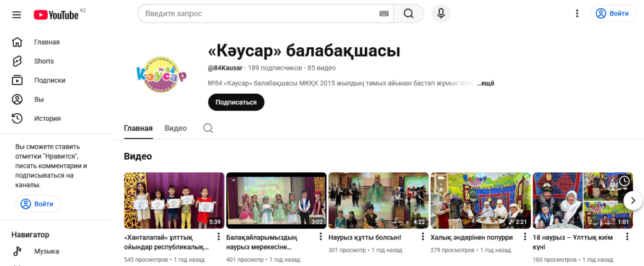The height and width of the screenshot is (266, 644).
Task: Switch to the Видео tab
Action: [x=175, y=128]
